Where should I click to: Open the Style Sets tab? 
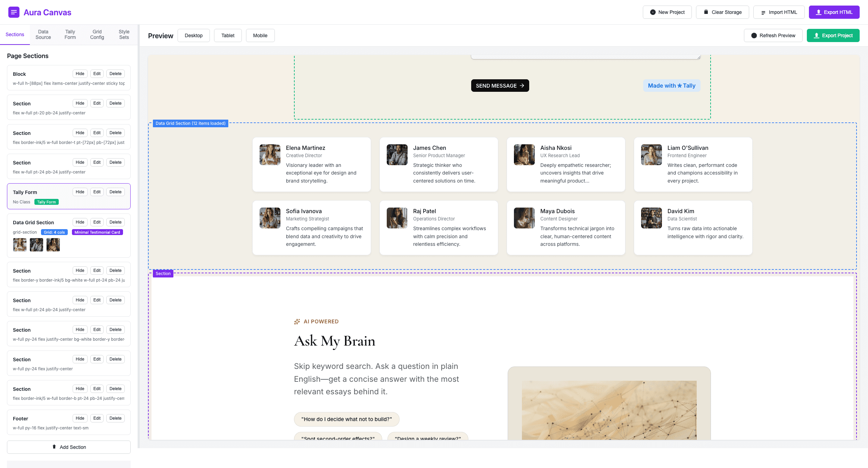pos(124,34)
